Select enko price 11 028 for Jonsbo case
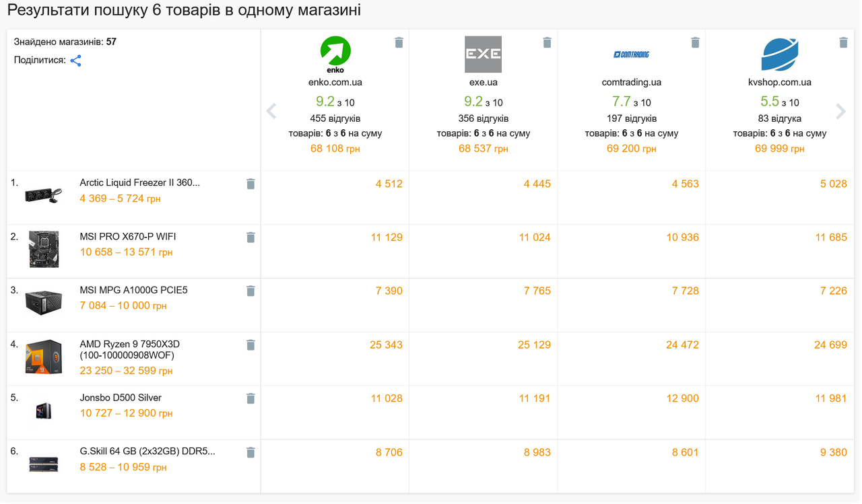Viewport: 862px width, 504px height. pyautogui.click(x=387, y=398)
